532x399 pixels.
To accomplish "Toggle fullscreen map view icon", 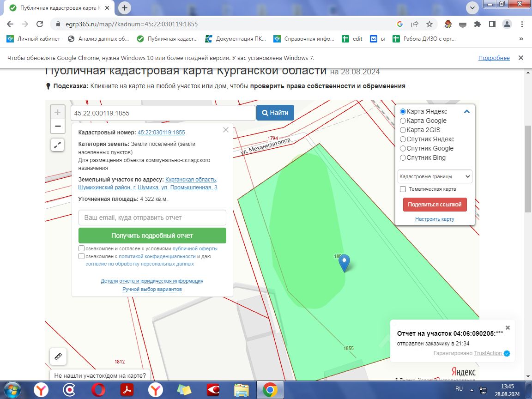I will (58, 145).
